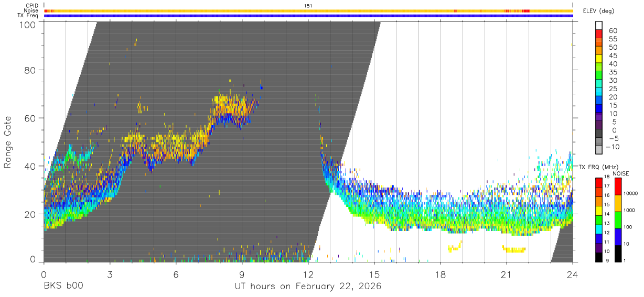Screen dimensions: 644x297
Task: Click the 24 UT hour tick label
Action: [573, 274]
